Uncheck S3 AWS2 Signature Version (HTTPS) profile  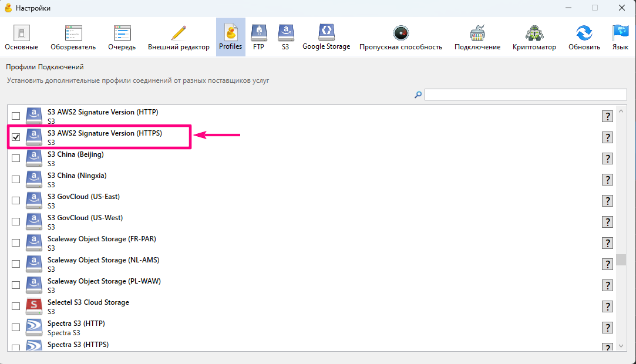pyautogui.click(x=16, y=137)
